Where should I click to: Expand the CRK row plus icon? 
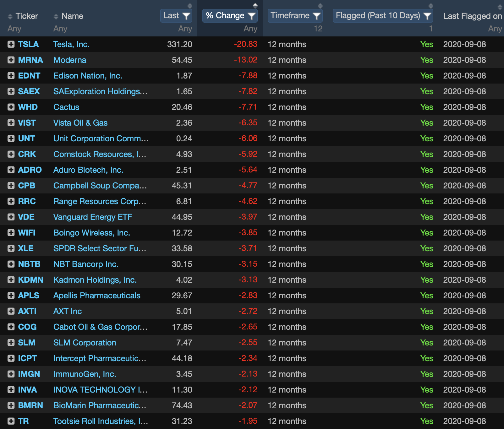tap(11, 154)
